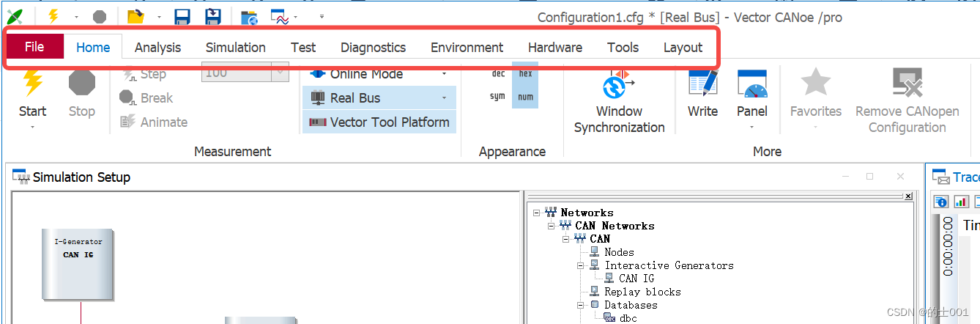Open the dropdown arrow under Panel
Screen dimensions: 980x324
[752, 128]
